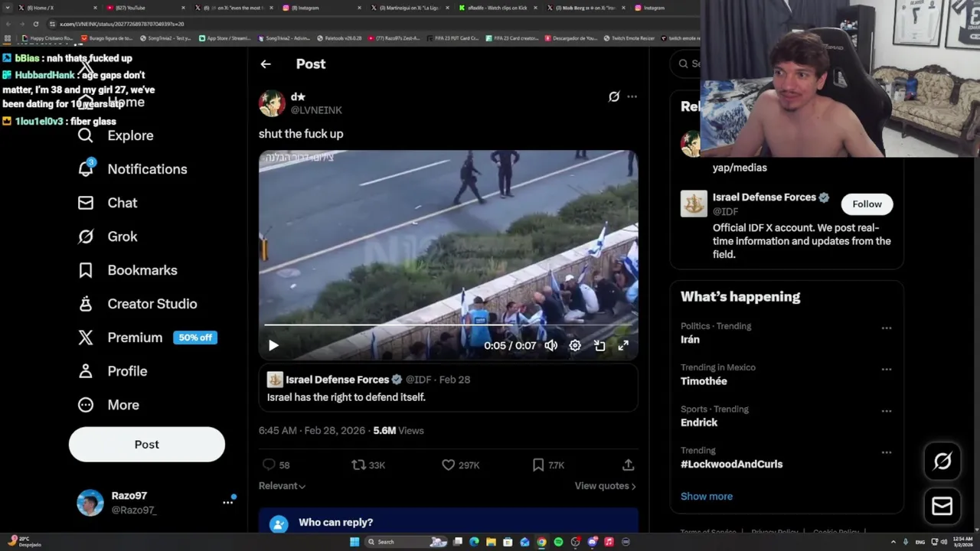980x551 pixels.
Task: Click the white Post button
Action: 147,445
